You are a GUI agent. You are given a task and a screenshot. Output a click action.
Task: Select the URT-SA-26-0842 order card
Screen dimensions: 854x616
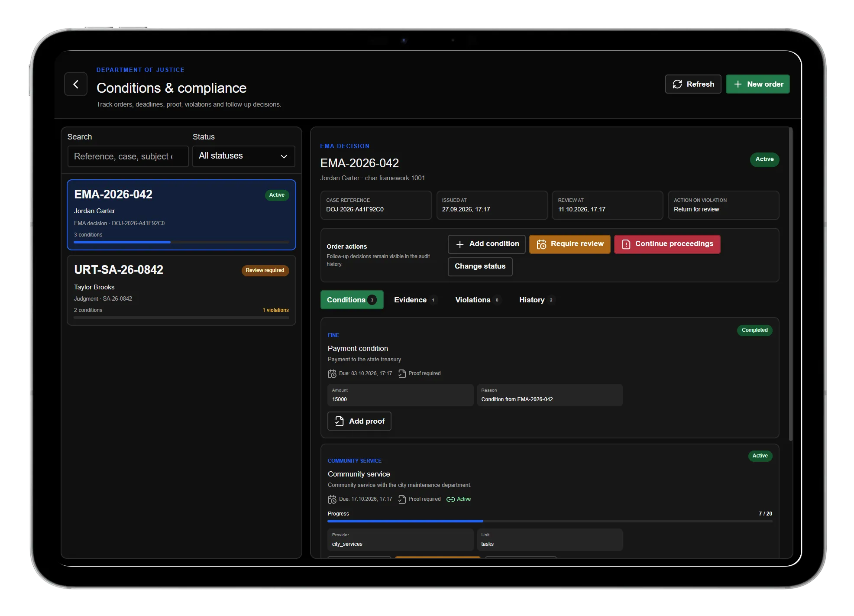coord(181,290)
